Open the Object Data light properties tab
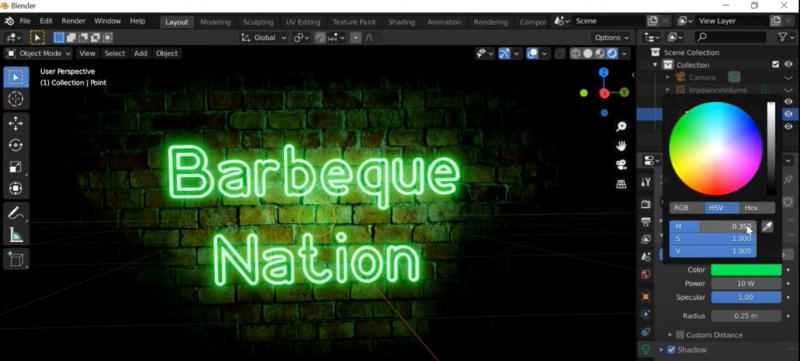800x361 pixels. coord(646,349)
